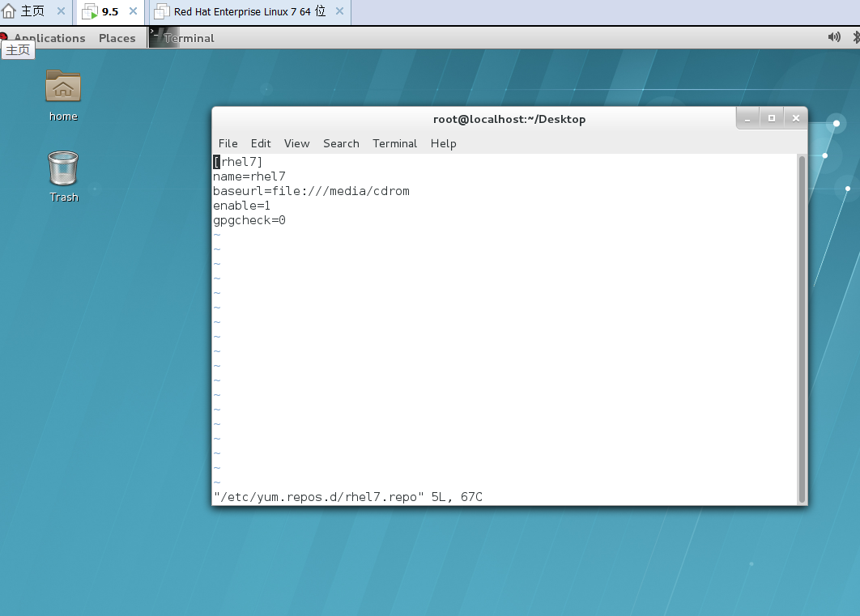Viewport: 860px width, 616px height.
Task: Click the volume speaker icon
Action: click(834, 37)
